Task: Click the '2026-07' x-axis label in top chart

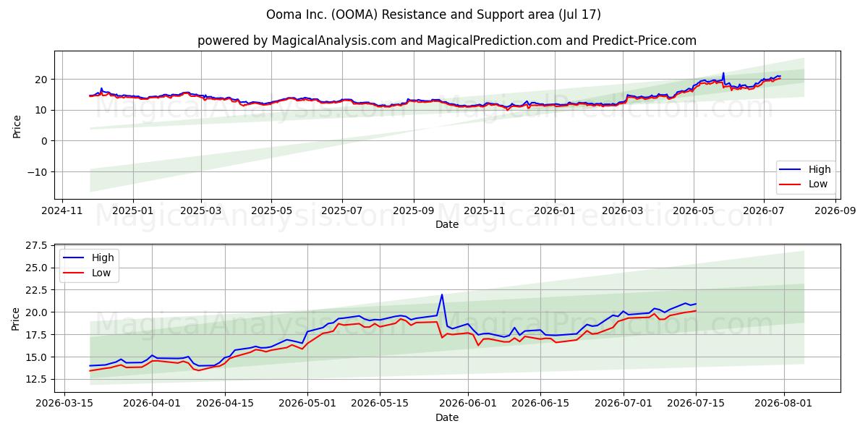Action: pyautogui.click(x=764, y=211)
